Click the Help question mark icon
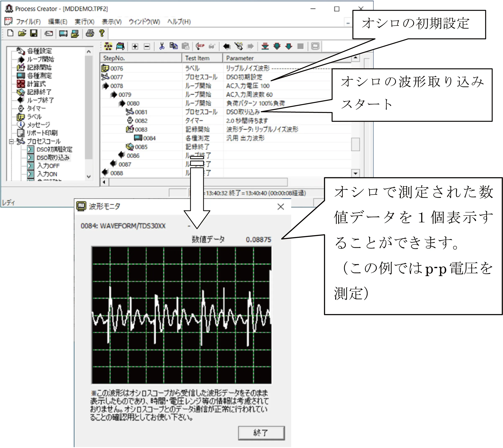This screenshot has width=503, height=448. pos(102,33)
